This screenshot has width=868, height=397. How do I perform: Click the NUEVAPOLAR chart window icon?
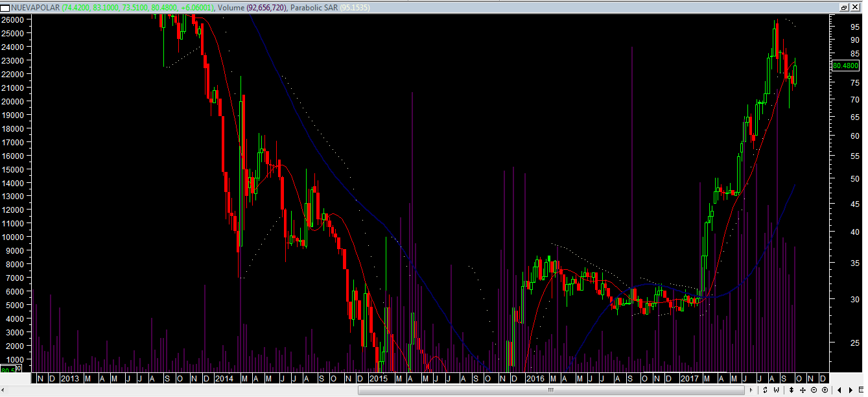(x=6, y=7)
